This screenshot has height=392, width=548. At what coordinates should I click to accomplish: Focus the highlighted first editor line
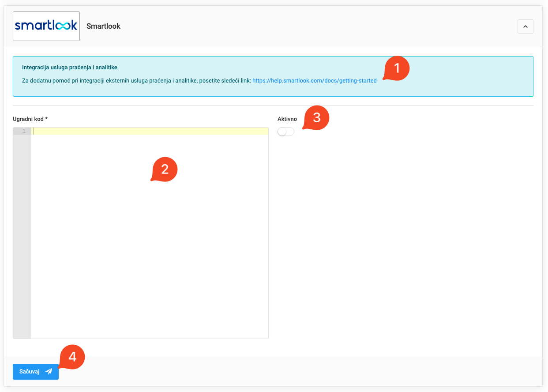pyautogui.click(x=150, y=131)
